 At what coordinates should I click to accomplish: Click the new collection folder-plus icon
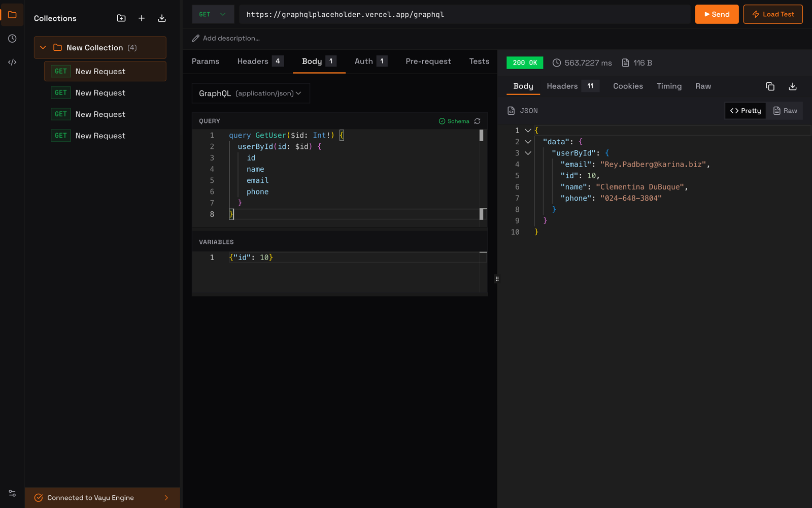coord(121,18)
